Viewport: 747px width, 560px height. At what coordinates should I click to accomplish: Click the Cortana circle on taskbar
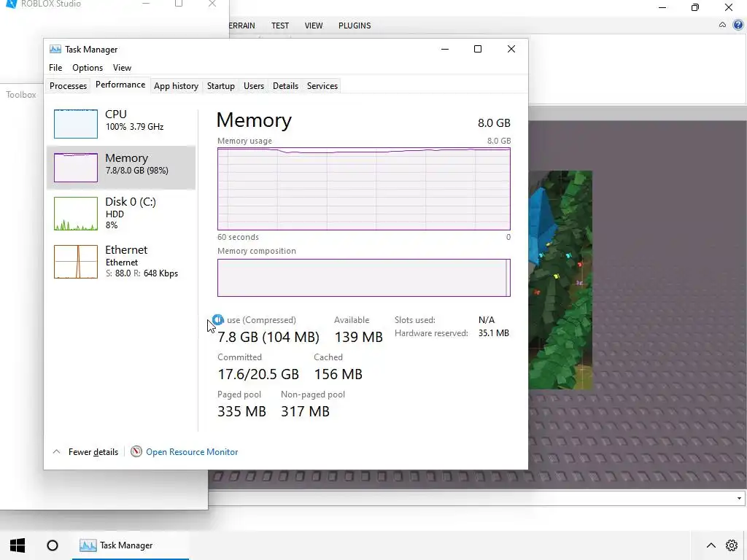click(53, 545)
